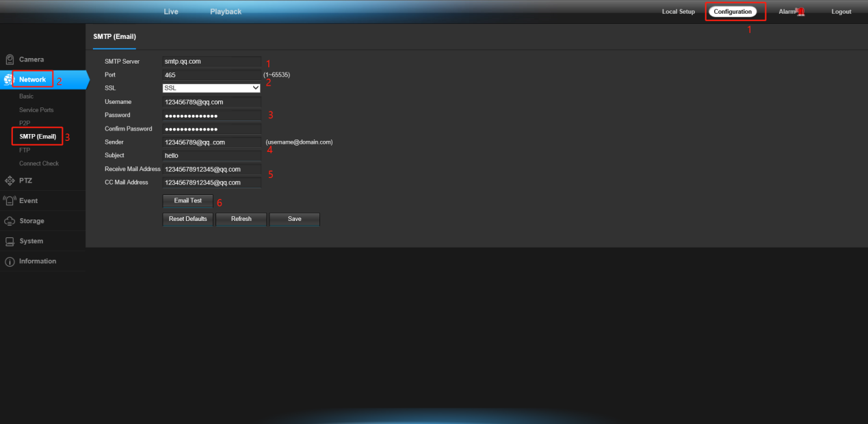Viewport: 868px width, 424px height.
Task: Select FTP in the Network submenu
Action: click(25, 150)
